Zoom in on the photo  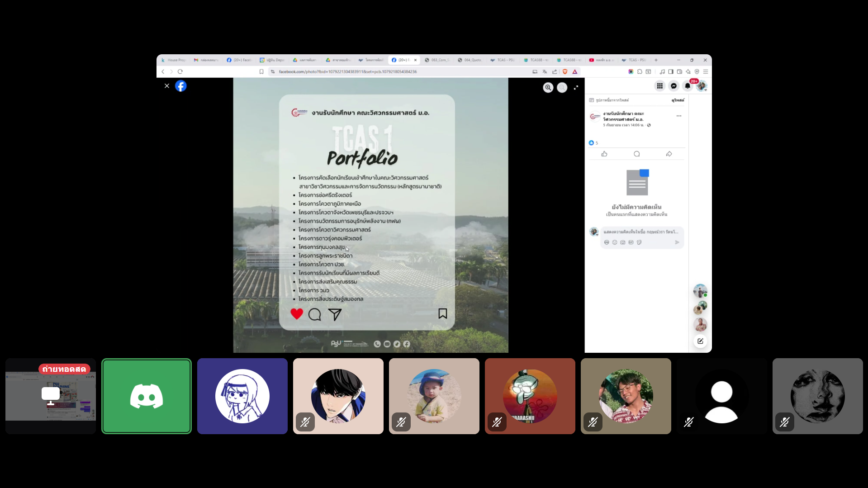click(x=548, y=88)
